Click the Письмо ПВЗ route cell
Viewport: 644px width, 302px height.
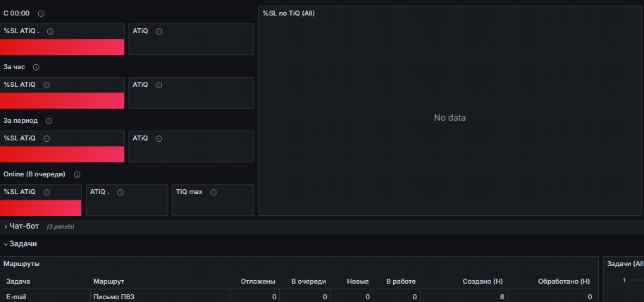point(160,296)
